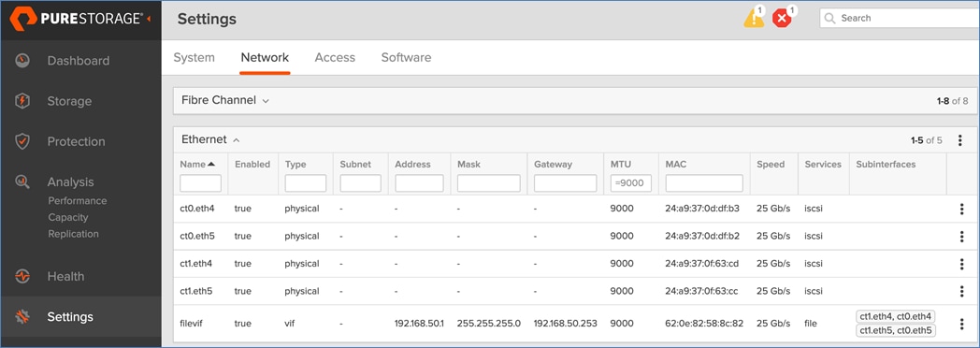
Task: Click the Subinterfaces column header
Action: 886,165
